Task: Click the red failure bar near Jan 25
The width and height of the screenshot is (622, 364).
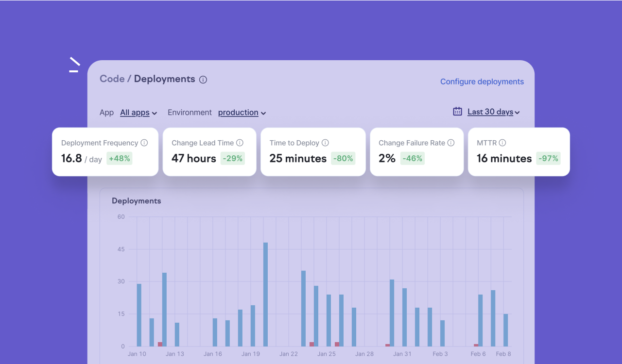Action: pyautogui.click(x=337, y=344)
